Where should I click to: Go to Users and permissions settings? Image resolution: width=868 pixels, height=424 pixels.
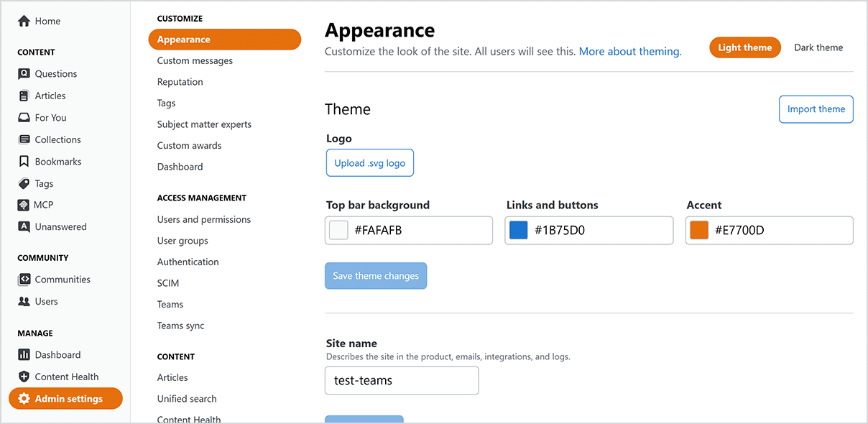204,220
